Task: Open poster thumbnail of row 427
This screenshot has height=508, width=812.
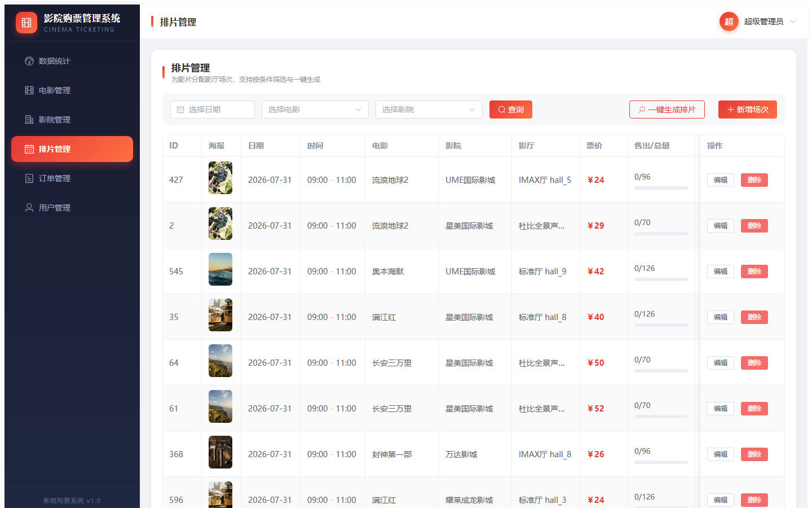Action: tap(220, 178)
